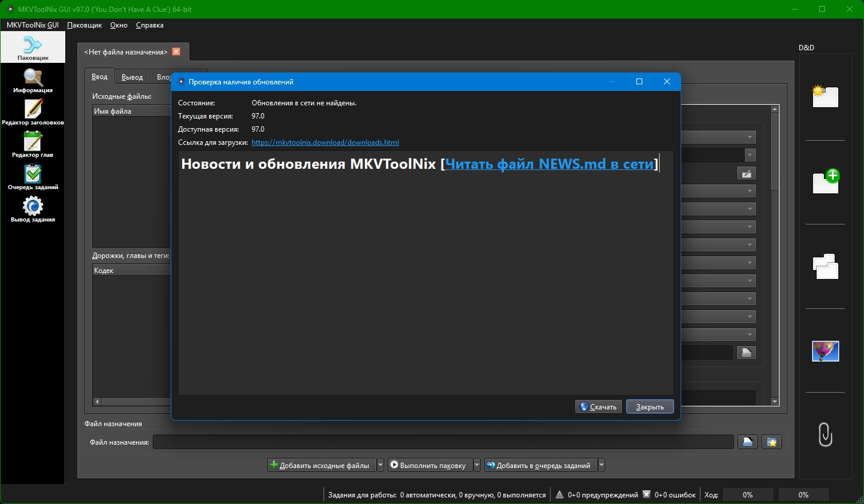Expand the arrow beside Добавить исходные файлы
Screen dimensions: 864x504
[x=380, y=465]
